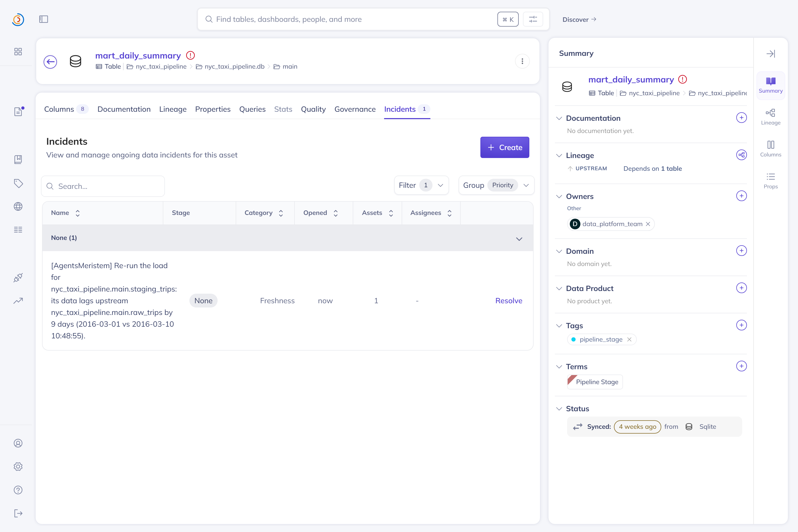Switch to the Properties tab
The height and width of the screenshot is (532, 798).
(213, 109)
